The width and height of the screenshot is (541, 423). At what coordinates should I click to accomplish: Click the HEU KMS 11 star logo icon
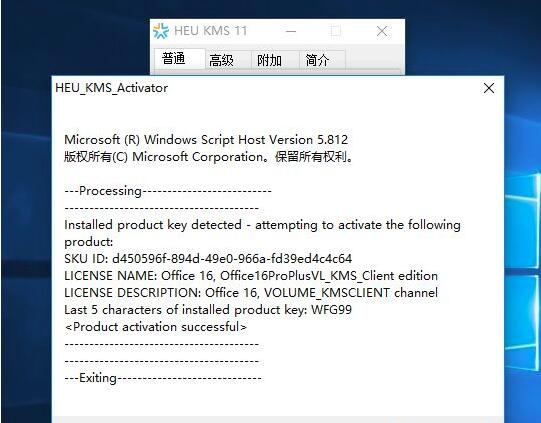click(161, 31)
